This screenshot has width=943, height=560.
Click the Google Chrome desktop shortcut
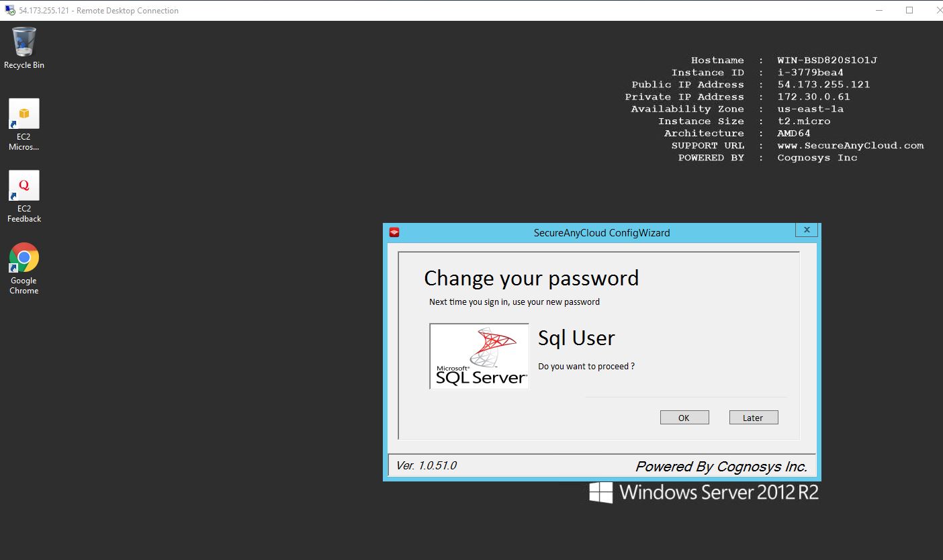[x=24, y=259]
